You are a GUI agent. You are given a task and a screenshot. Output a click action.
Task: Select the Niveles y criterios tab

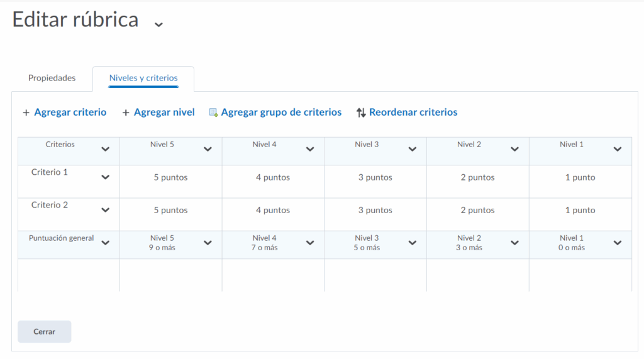[143, 78]
